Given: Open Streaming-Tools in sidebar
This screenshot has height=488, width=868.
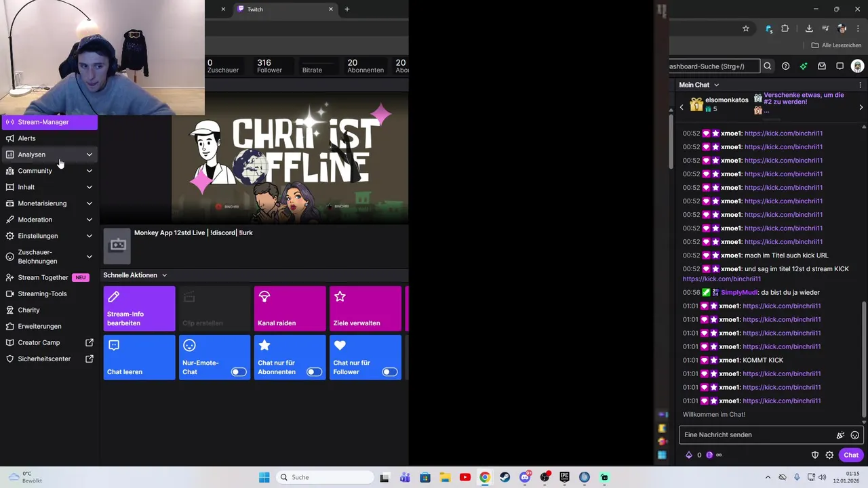Looking at the screenshot, I should point(49,293).
